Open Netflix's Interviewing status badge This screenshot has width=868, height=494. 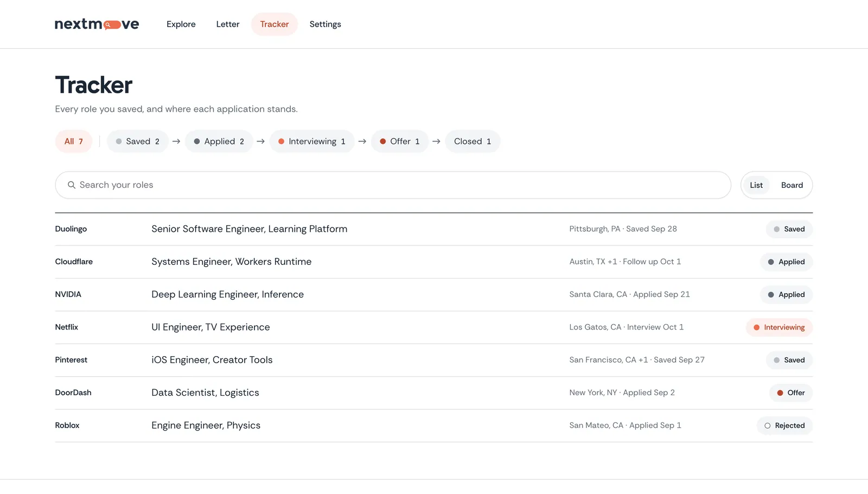point(779,327)
